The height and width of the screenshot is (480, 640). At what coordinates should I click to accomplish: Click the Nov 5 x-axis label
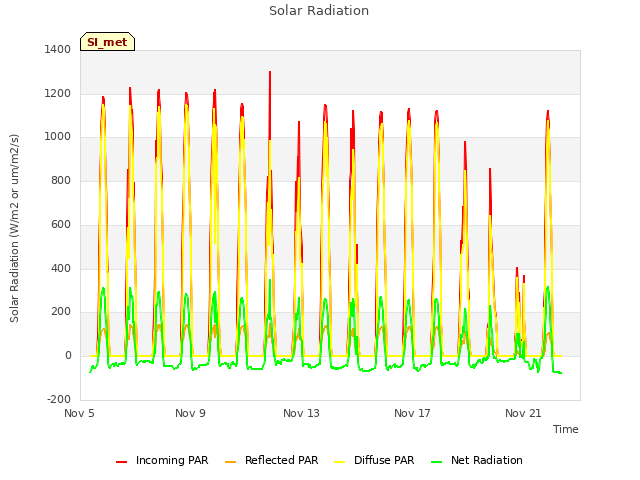[79, 413]
